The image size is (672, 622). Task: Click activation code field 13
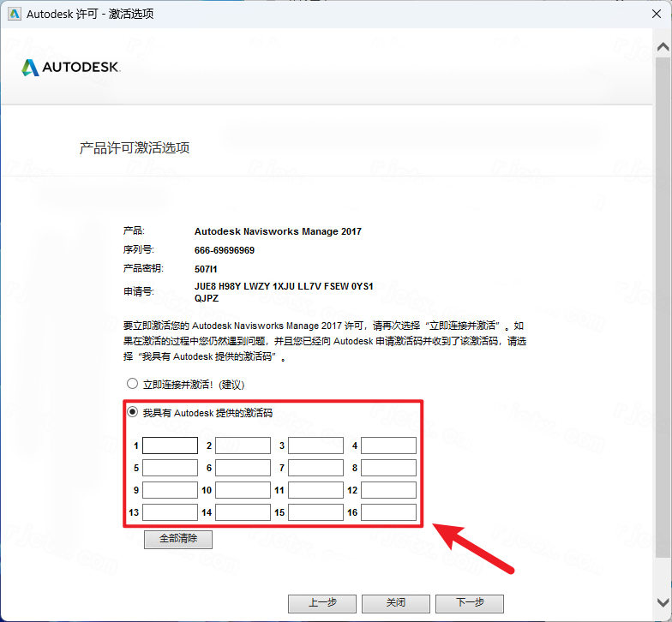(170, 512)
